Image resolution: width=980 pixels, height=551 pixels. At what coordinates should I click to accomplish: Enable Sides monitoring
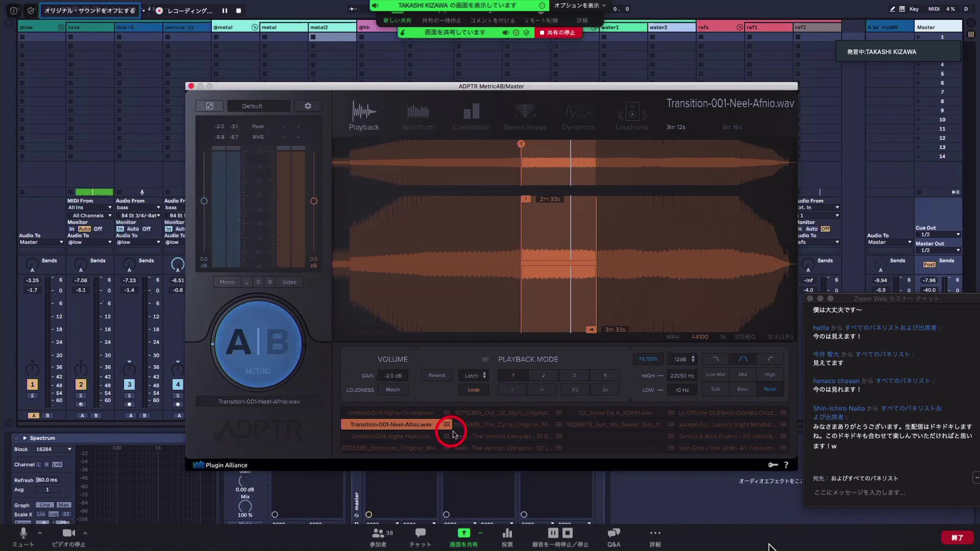[289, 282]
